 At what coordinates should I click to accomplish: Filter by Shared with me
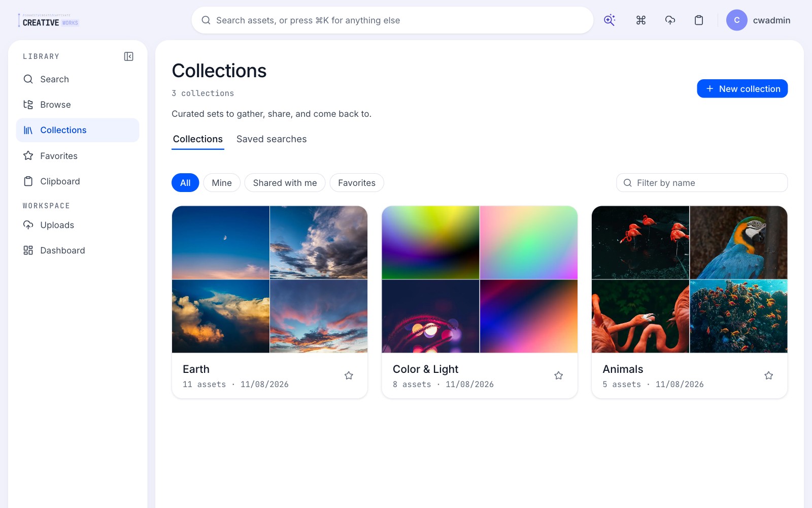(285, 183)
